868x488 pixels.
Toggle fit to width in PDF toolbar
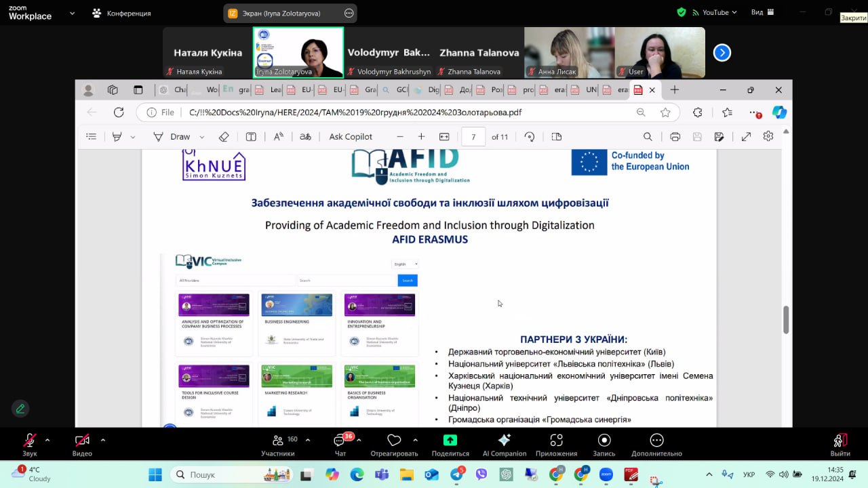point(444,137)
